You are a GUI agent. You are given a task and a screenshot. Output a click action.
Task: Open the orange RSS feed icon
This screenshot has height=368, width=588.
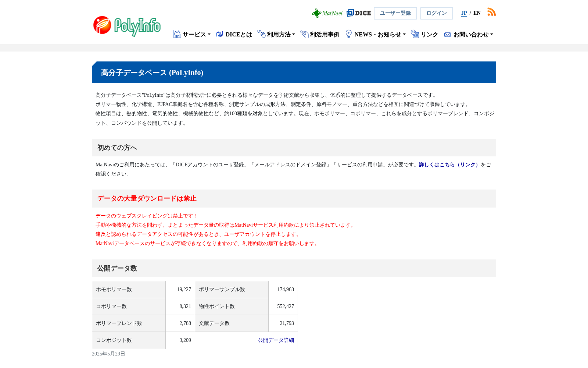[492, 12]
